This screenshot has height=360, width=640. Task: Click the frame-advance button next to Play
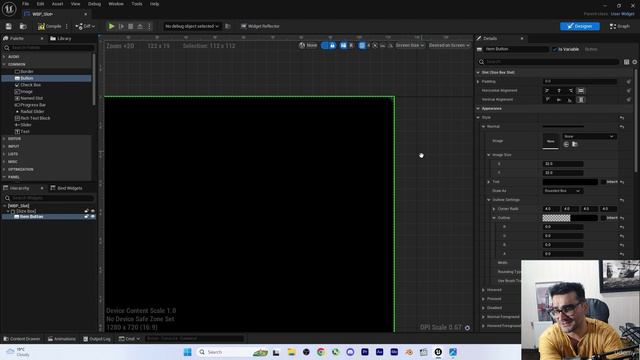[121, 26]
